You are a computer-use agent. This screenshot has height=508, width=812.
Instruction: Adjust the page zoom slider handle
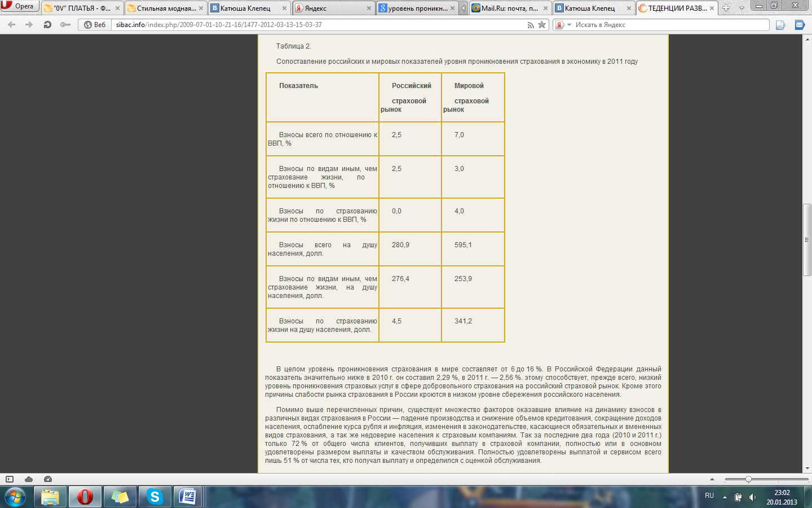[x=748, y=479]
